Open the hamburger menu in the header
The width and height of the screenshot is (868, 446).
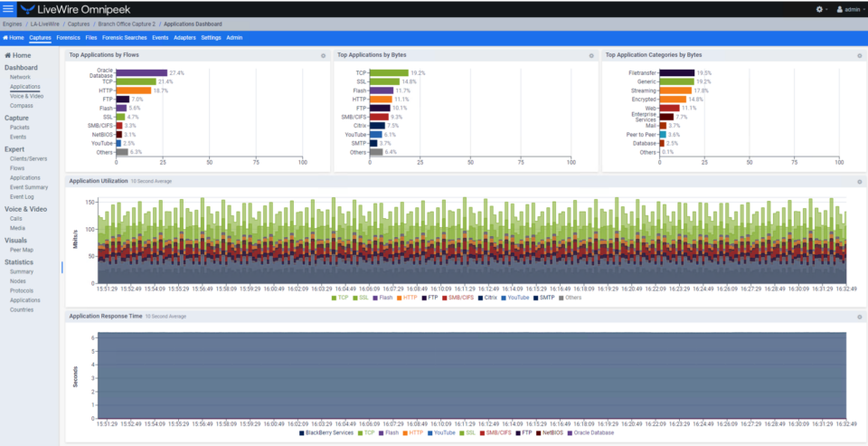tap(9, 9)
